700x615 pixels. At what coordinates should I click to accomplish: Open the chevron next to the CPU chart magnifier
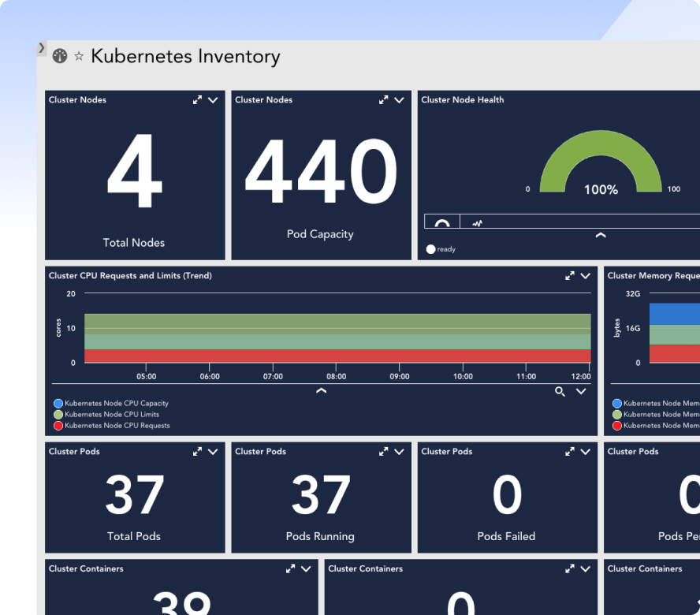581,392
